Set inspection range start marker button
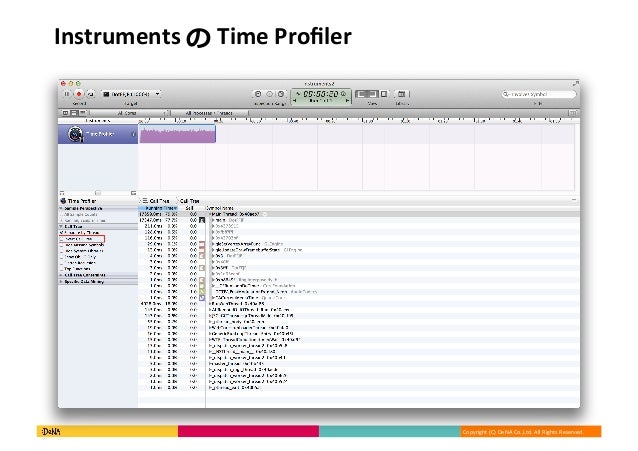 coord(258,94)
